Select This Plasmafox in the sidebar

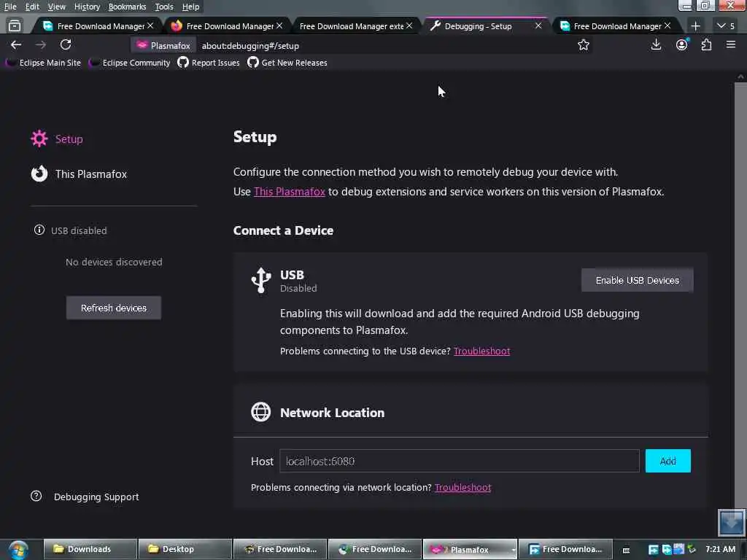pyautogui.click(x=79, y=174)
